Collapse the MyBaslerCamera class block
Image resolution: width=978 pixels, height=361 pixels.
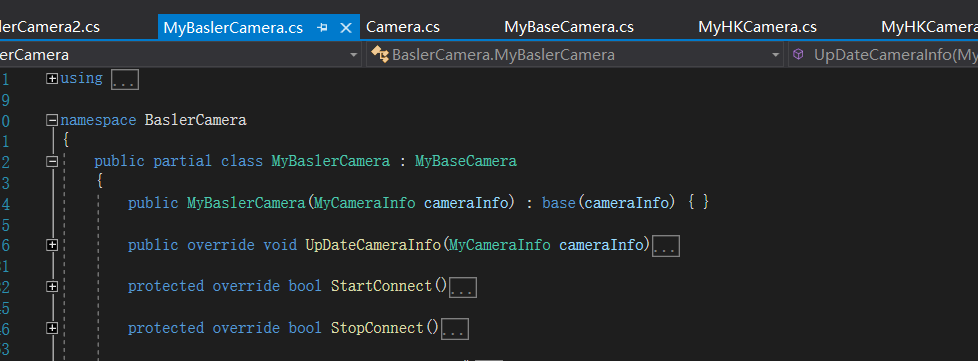point(52,161)
